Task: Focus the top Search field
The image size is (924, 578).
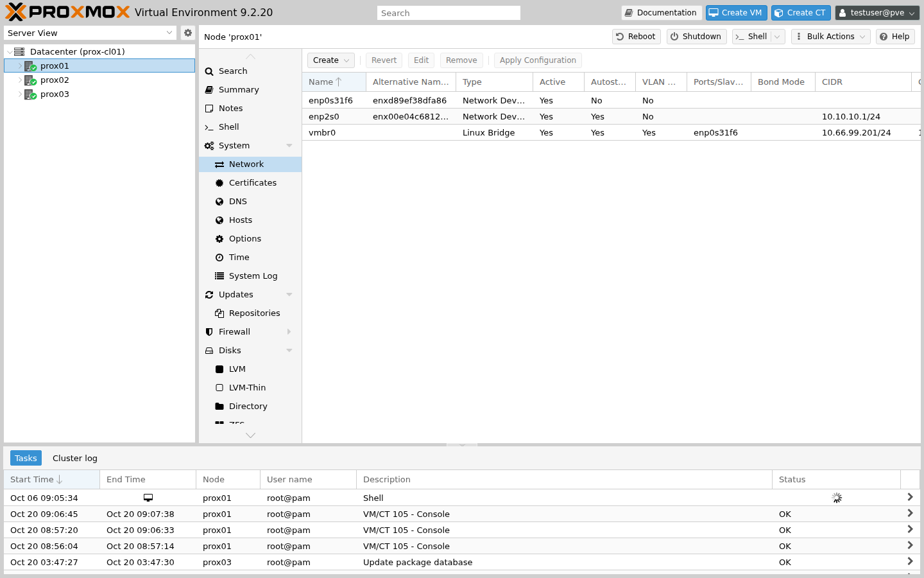Action: [449, 13]
